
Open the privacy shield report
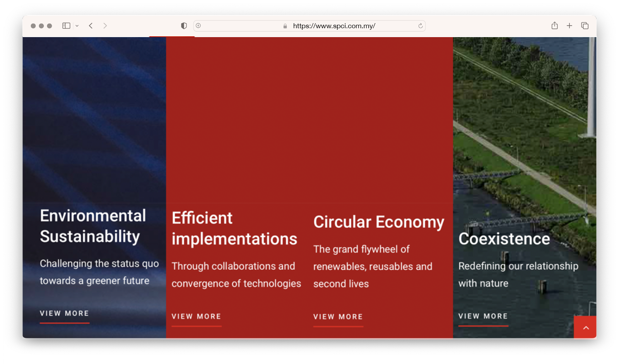coord(184,26)
